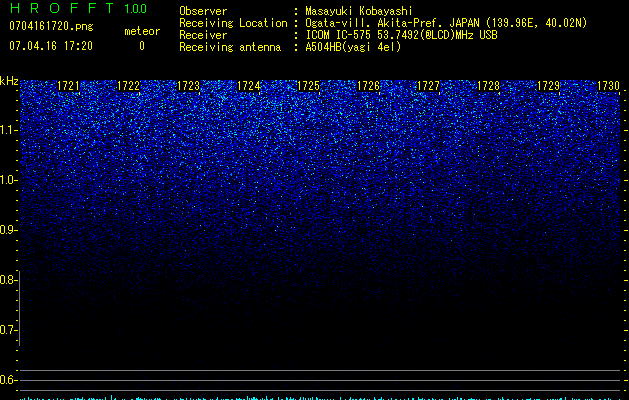The image size is (629, 400).
Task: Click the kHz axis unit label
Action: [9, 81]
